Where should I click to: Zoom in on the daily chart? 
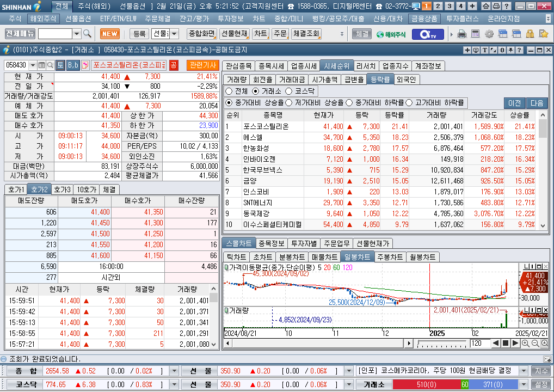coord(525,343)
